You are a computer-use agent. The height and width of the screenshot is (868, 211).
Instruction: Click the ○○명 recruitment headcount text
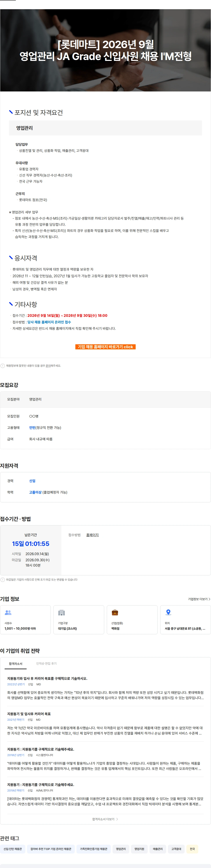(34, 416)
